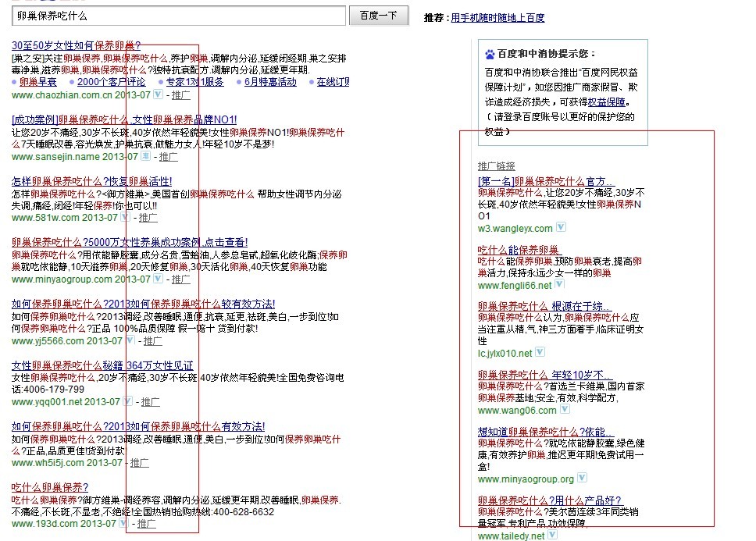Expand the V dropdown beside www.minyaogroup.org

click(582, 478)
